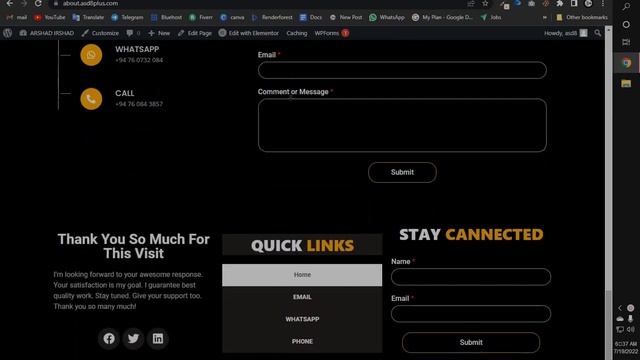The height and width of the screenshot is (360, 640).
Task: Open the WhatsApp bookmark in the bookmarks bar
Action: 387,18
